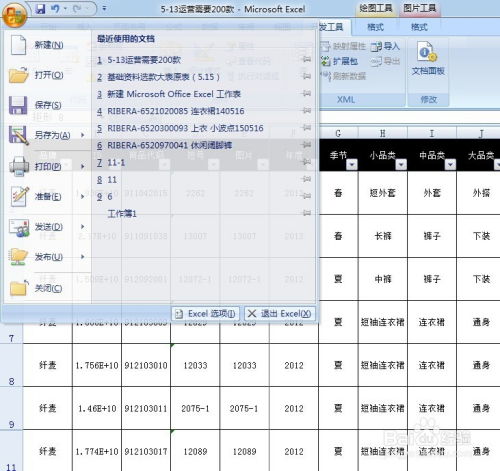Pin the 新建 Microsoft Office Excel 工作表 entry
500x471 pixels.
point(306,94)
